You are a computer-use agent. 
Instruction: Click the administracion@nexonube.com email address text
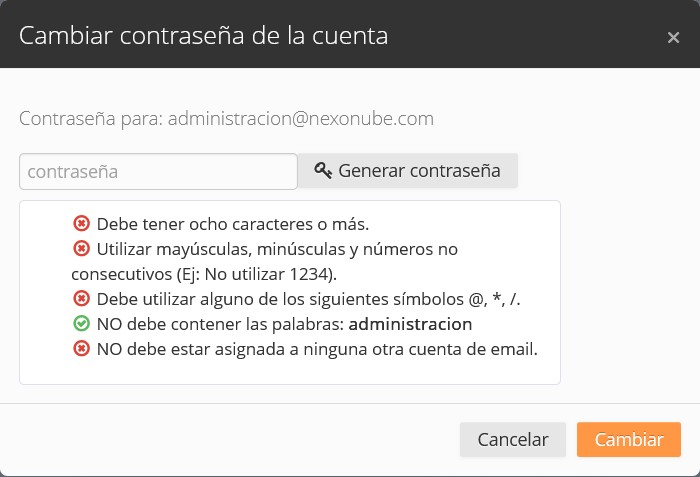[300, 118]
